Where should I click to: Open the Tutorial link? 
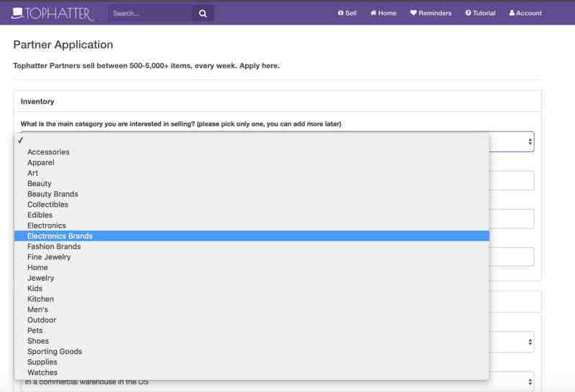[x=480, y=13]
